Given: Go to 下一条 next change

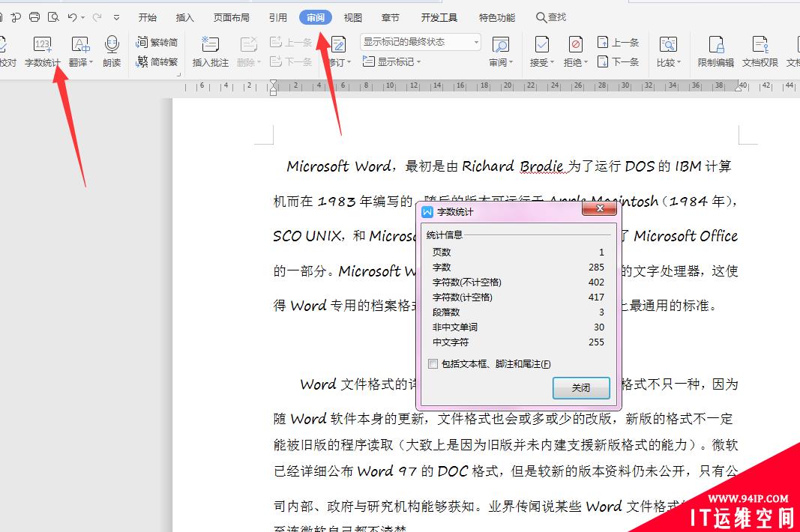Looking at the screenshot, I should [618, 61].
